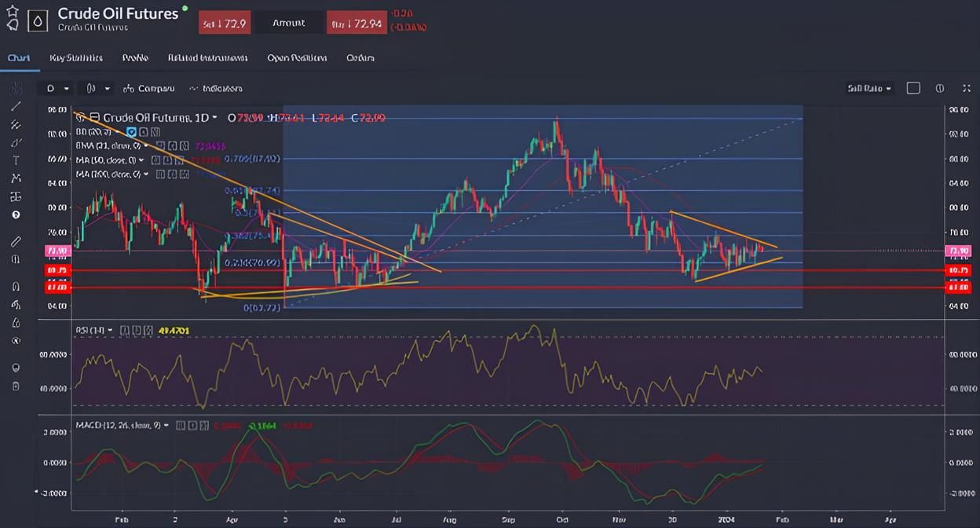Hide the MA (50, close) overlay
This screenshot has height=528, width=980.
[155, 159]
